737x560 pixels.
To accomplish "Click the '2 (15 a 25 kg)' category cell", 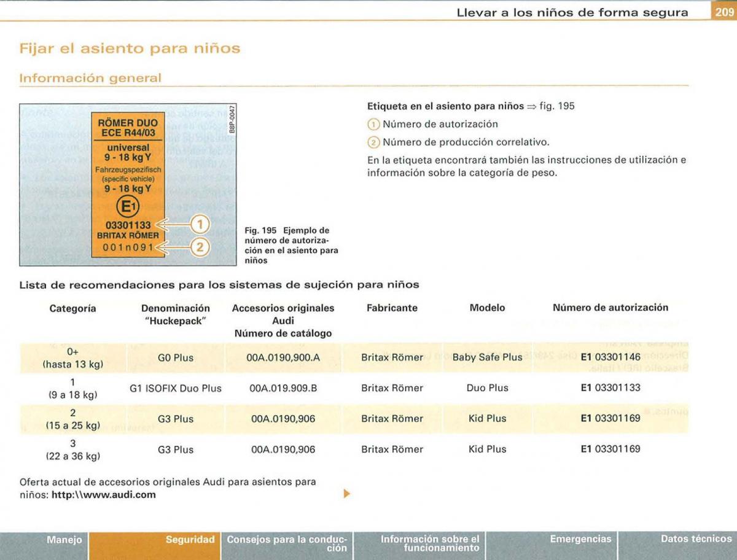I will click(x=72, y=419).
